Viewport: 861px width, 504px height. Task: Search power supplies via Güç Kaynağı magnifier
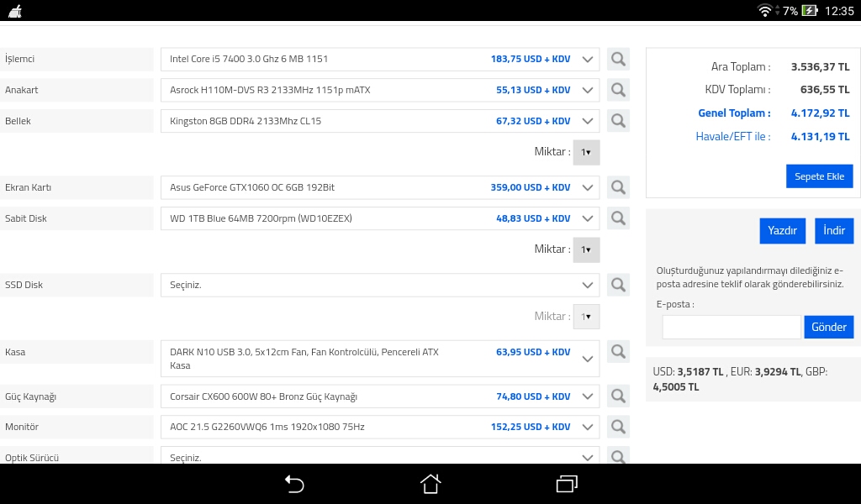pos(618,396)
